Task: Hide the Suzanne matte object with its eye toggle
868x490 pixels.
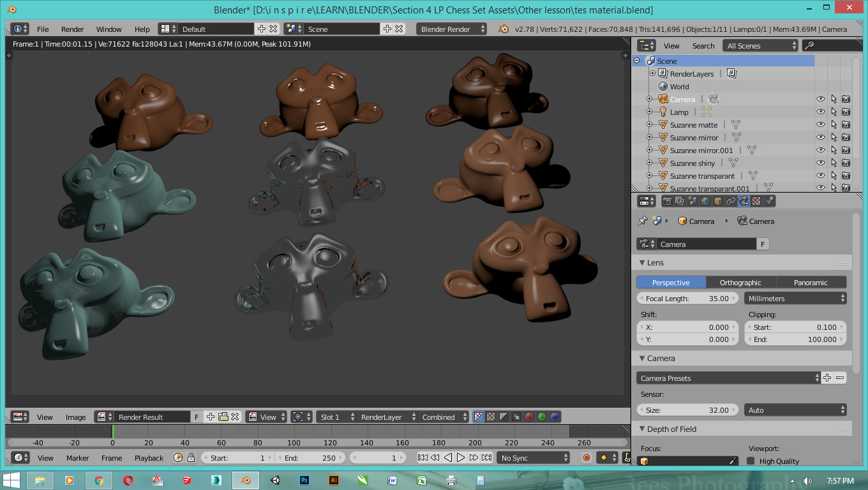Action: pos(821,124)
